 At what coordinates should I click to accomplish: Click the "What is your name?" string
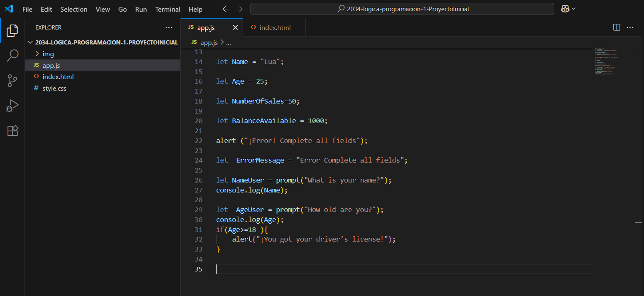point(344,180)
